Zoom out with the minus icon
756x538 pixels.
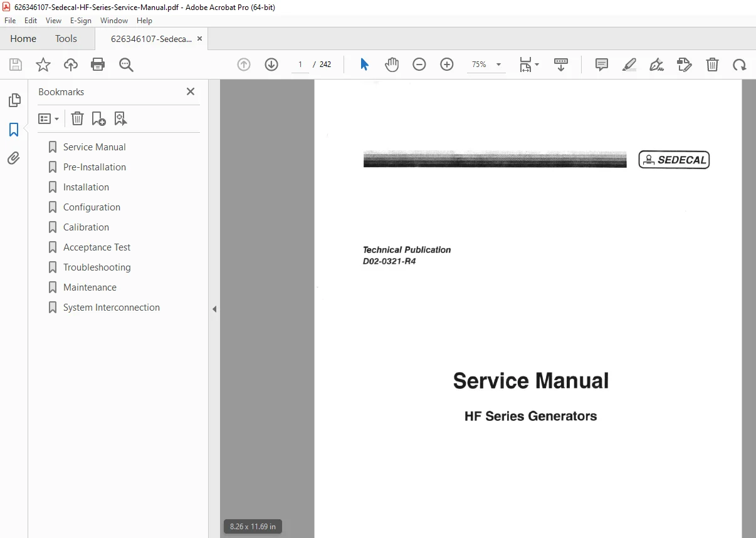[419, 65]
